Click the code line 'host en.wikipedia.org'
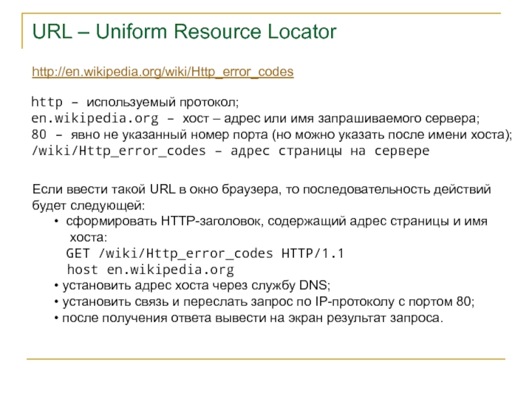Screen dimensions: 532x399 pos(150,270)
